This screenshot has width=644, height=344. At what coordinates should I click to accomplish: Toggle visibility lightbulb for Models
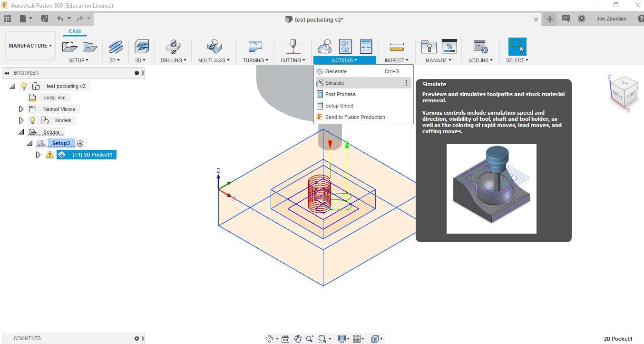(x=33, y=120)
